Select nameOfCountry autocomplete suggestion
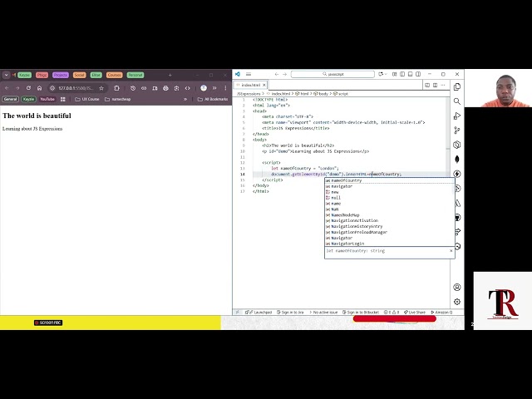The image size is (532, 399). tap(390, 180)
